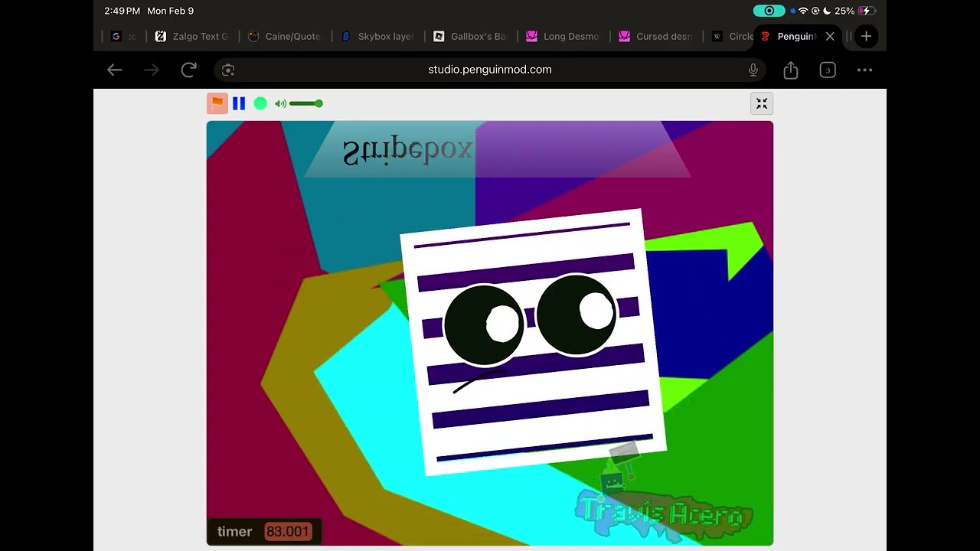This screenshot has width=980, height=551.
Task: Tap the screen recording indicator pill
Action: (x=769, y=11)
